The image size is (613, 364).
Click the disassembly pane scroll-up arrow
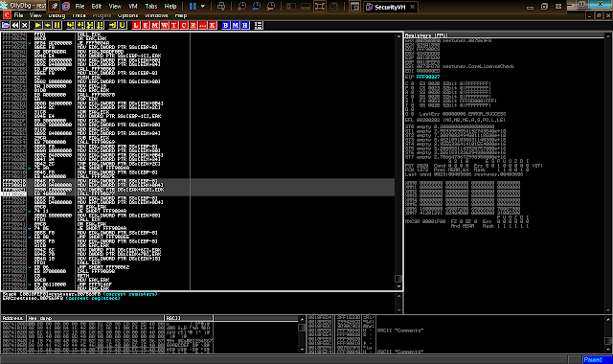point(398,36)
